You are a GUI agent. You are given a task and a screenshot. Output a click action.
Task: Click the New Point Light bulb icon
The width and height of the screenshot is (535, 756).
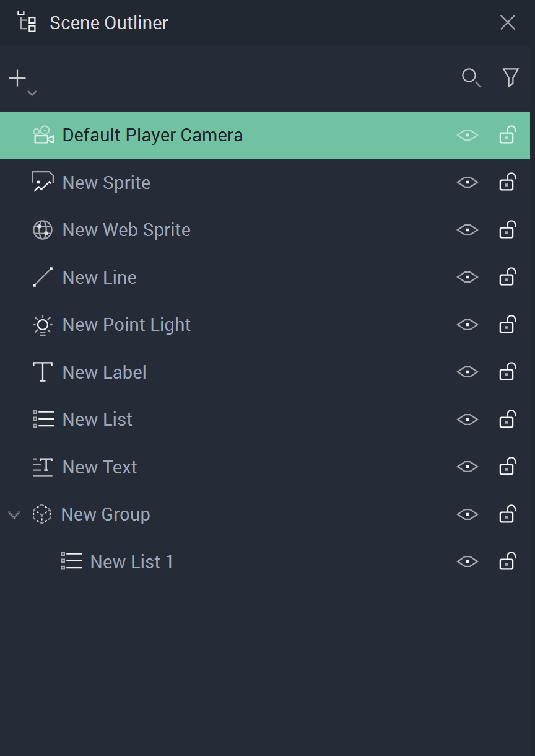[x=43, y=325]
